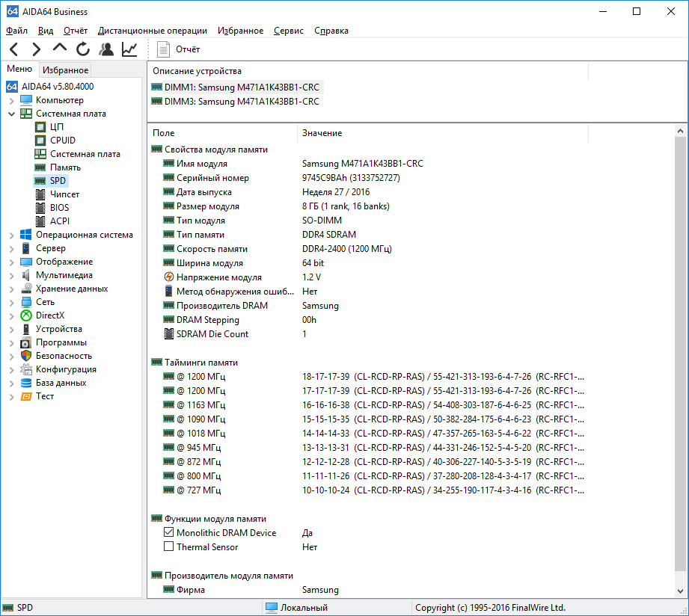Image resolution: width=689 pixels, height=616 pixels.
Task: Click the BIOS chip icon in the tree
Action: click(x=40, y=208)
